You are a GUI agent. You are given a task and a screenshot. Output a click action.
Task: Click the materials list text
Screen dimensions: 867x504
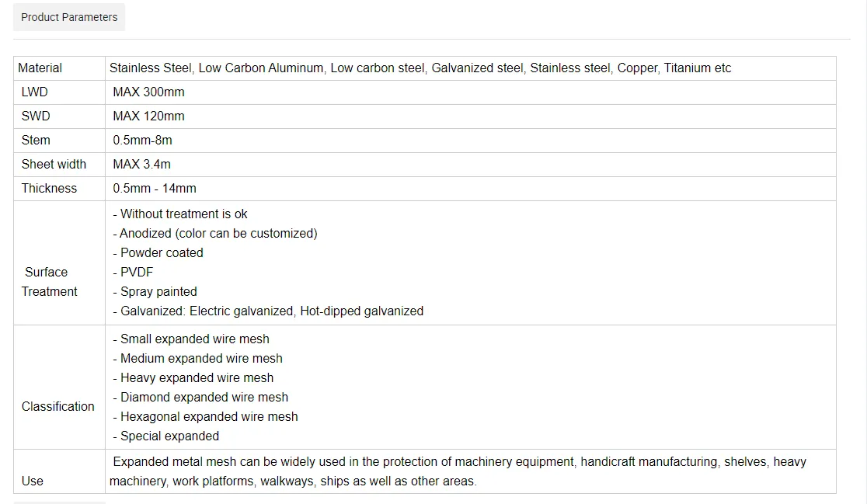click(x=420, y=68)
